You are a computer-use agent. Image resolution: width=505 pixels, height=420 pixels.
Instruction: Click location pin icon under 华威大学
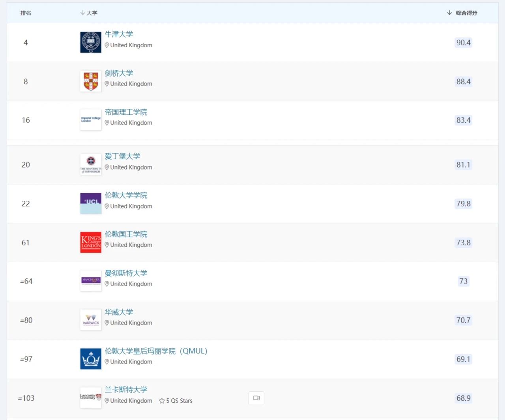click(x=107, y=323)
